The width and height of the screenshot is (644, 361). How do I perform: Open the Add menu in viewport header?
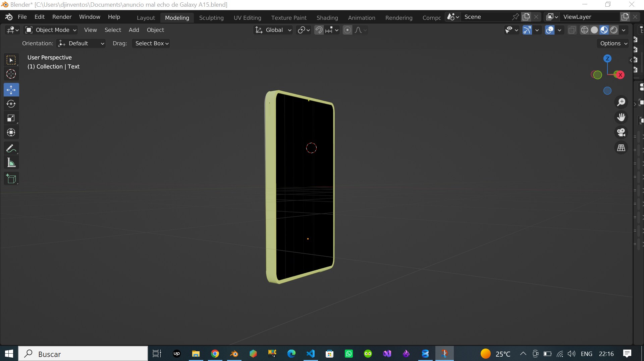click(x=134, y=30)
